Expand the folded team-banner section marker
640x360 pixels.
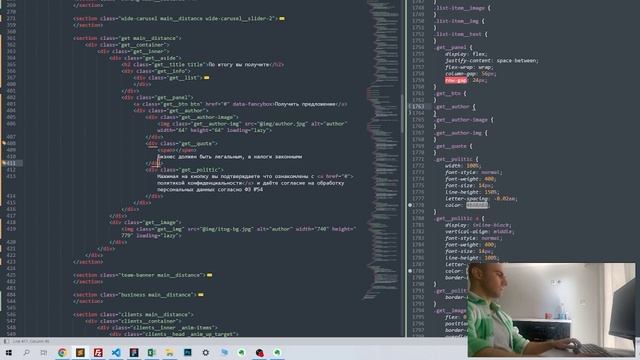(209, 275)
